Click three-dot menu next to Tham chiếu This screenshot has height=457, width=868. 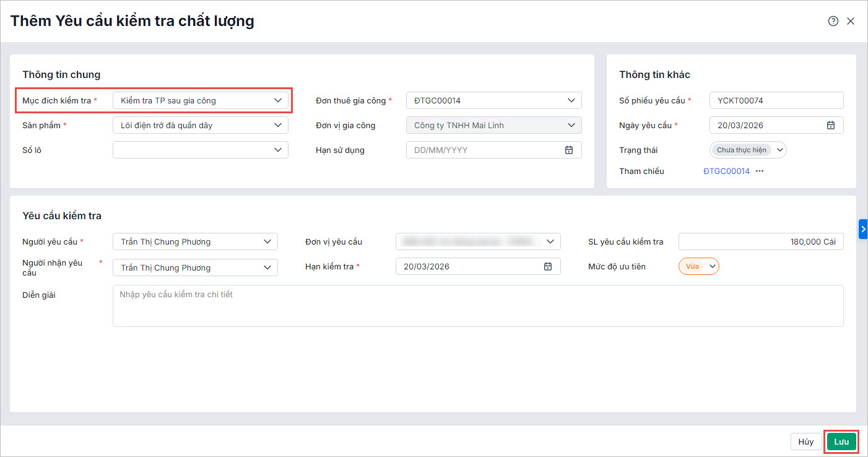[x=760, y=171]
